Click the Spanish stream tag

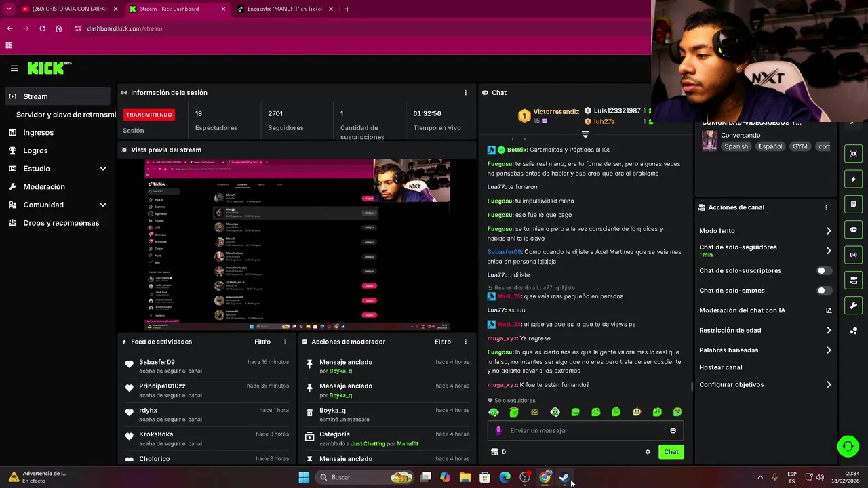coord(736,146)
